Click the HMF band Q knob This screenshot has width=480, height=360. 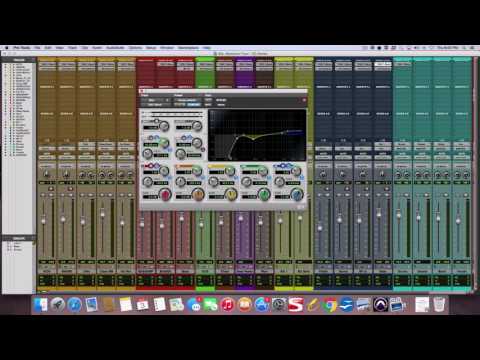pos(263,171)
